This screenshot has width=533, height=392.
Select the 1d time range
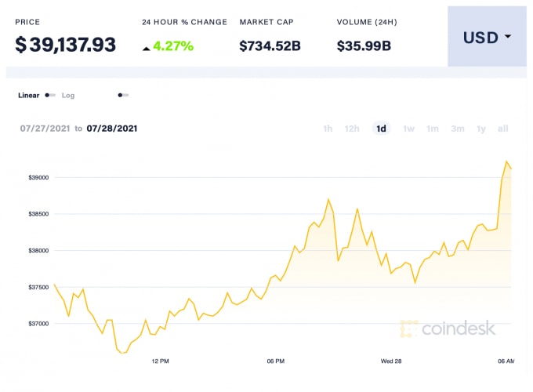[x=381, y=129]
